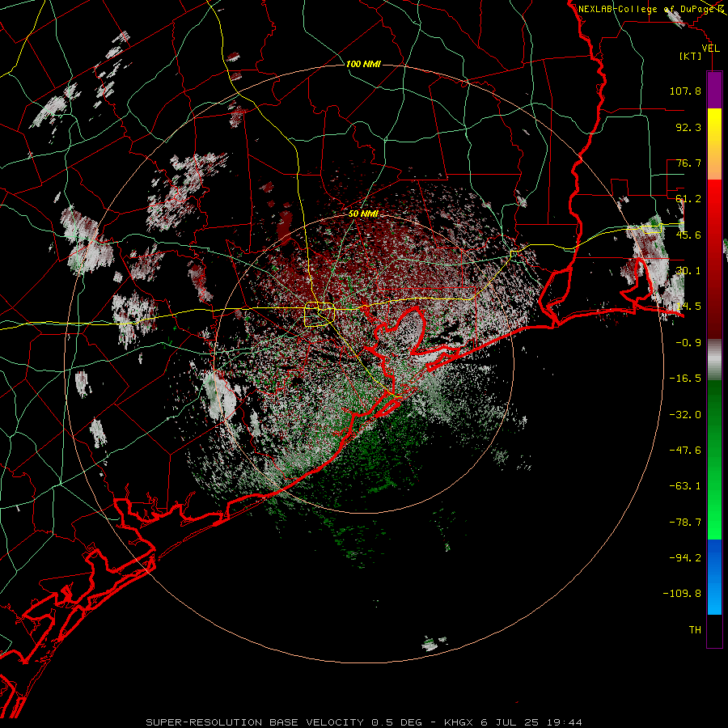Pick the purple segment of the velocity color bar
728x728 pixels.
(714, 90)
